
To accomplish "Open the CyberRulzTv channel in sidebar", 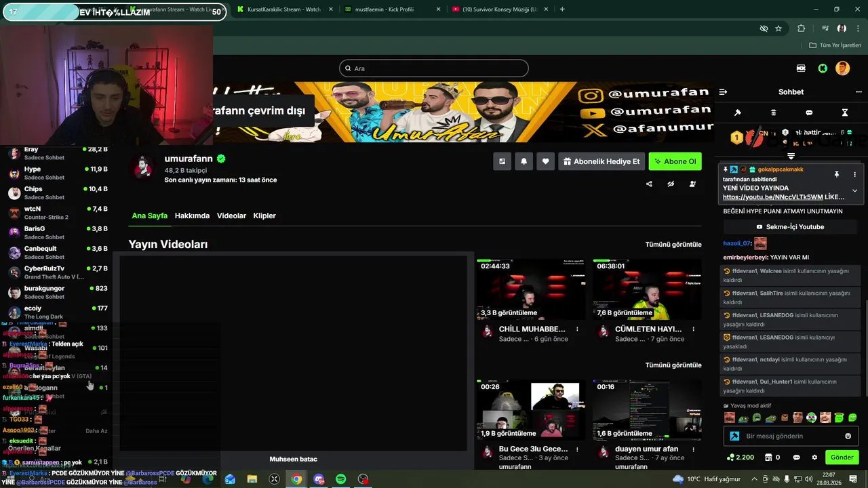I will tap(58, 272).
